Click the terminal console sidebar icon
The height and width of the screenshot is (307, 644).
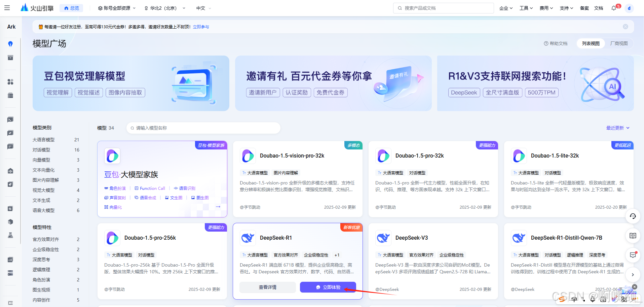coord(10,120)
